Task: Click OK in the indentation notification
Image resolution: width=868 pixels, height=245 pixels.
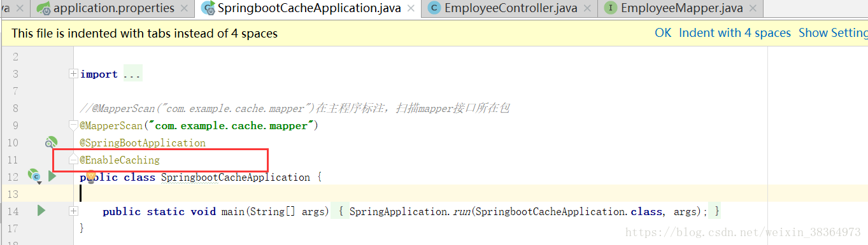Action: 663,33
